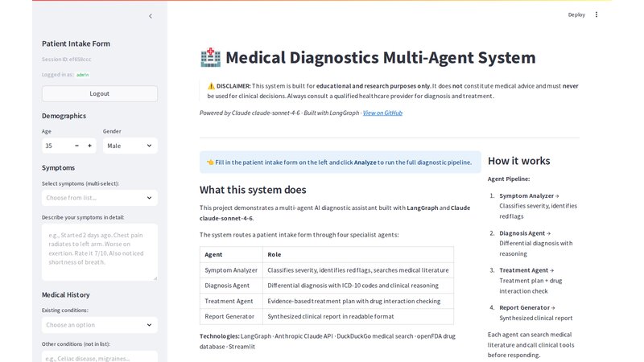Decrease Age with the minus button

76,146
